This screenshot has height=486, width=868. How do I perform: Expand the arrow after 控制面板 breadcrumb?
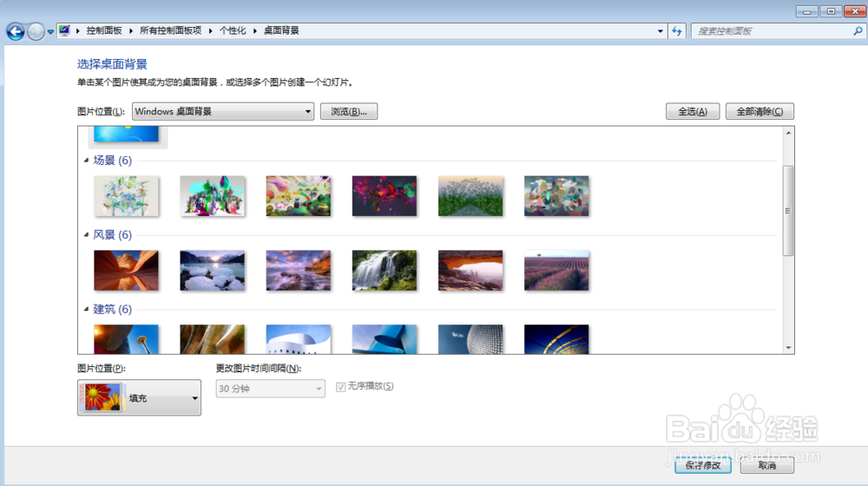tap(131, 30)
